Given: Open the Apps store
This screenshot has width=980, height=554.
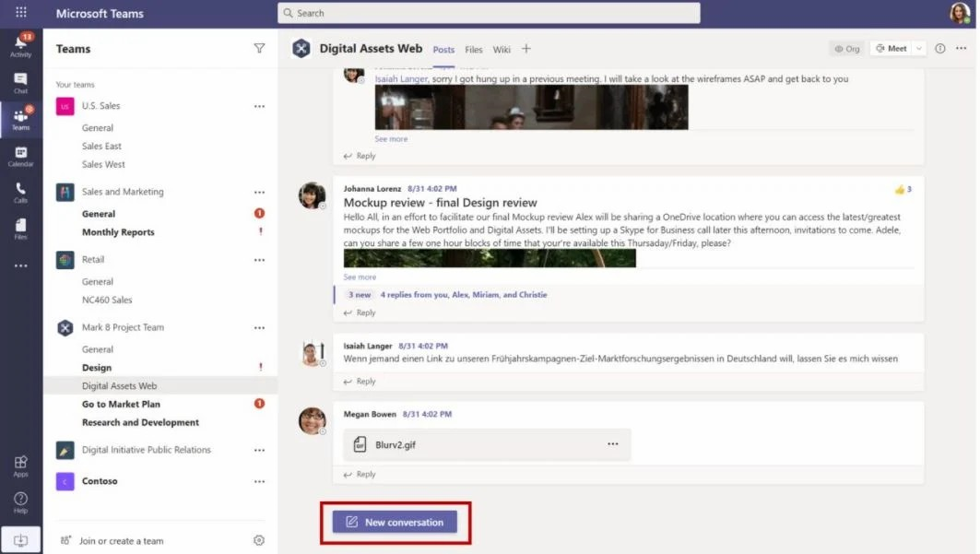Looking at the screenshot, I should [x=20, y=466].
